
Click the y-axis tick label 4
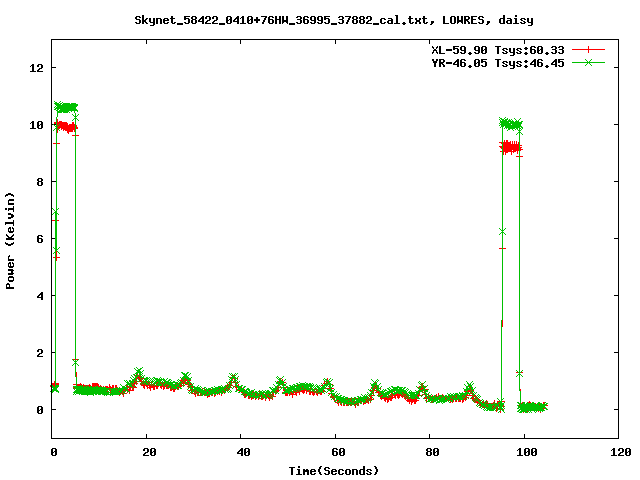click(x=40, y=296)
